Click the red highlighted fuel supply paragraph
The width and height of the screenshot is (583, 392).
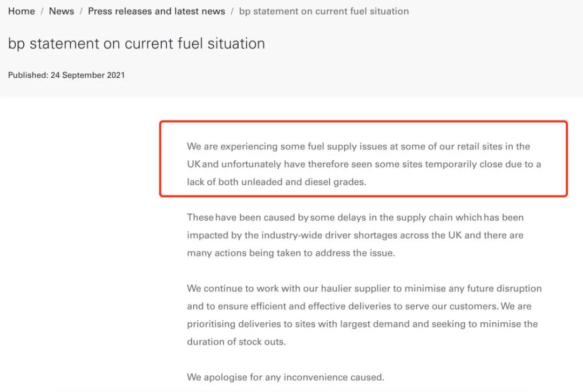364,164
